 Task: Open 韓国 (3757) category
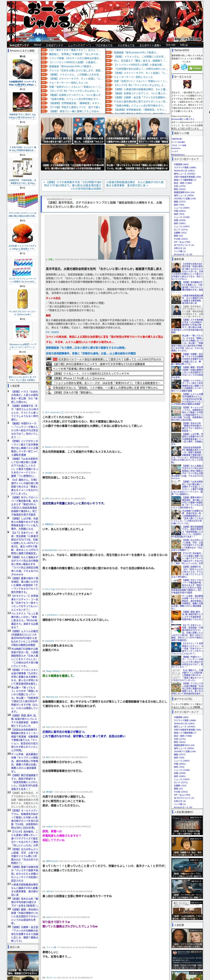tap(180, 202)
